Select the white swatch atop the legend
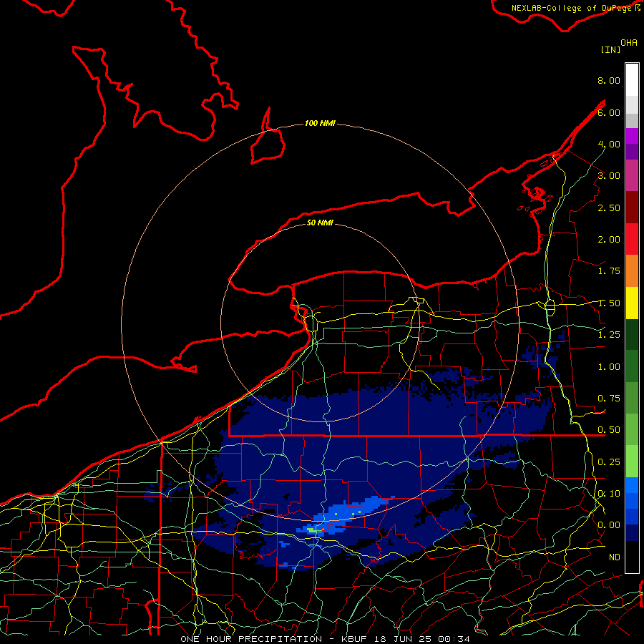Image resolution: width=644 pixels, height=644 pixels. [632, 80]
